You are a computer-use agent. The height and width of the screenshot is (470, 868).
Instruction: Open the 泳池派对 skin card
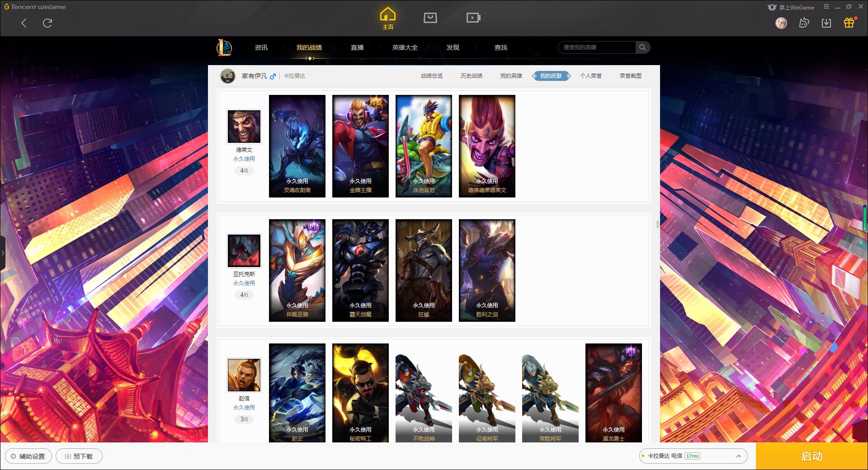point(424,146)
